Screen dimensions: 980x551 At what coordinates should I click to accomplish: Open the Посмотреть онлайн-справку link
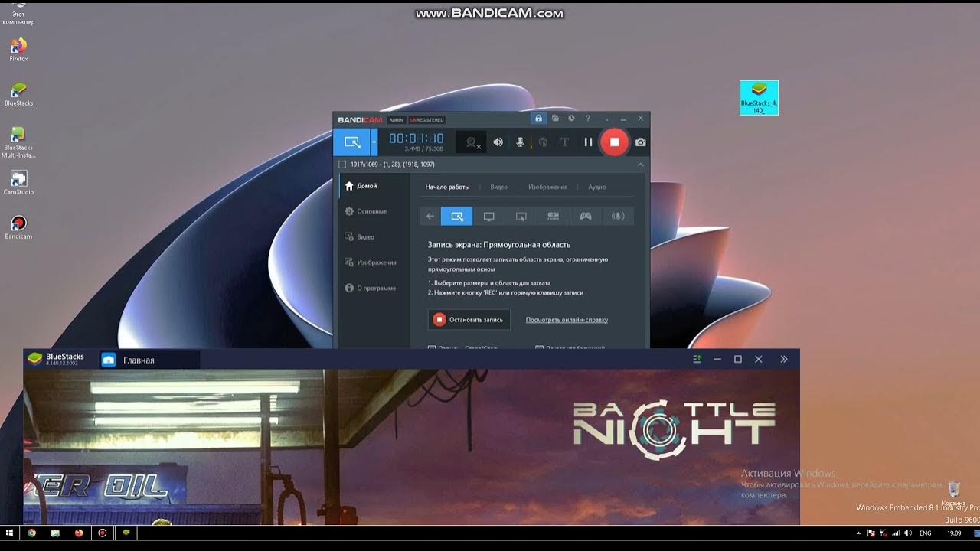click(x=567, y=320)
